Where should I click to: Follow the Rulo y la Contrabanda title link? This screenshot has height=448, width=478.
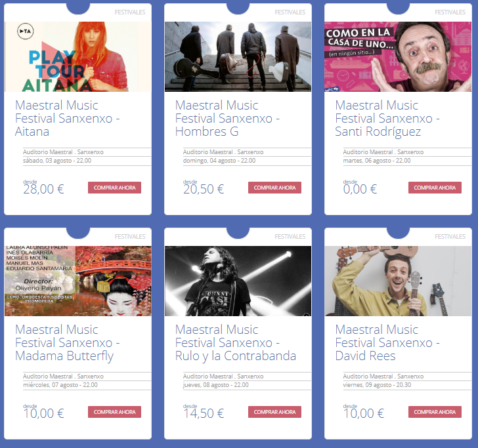[x=236, y=342]
